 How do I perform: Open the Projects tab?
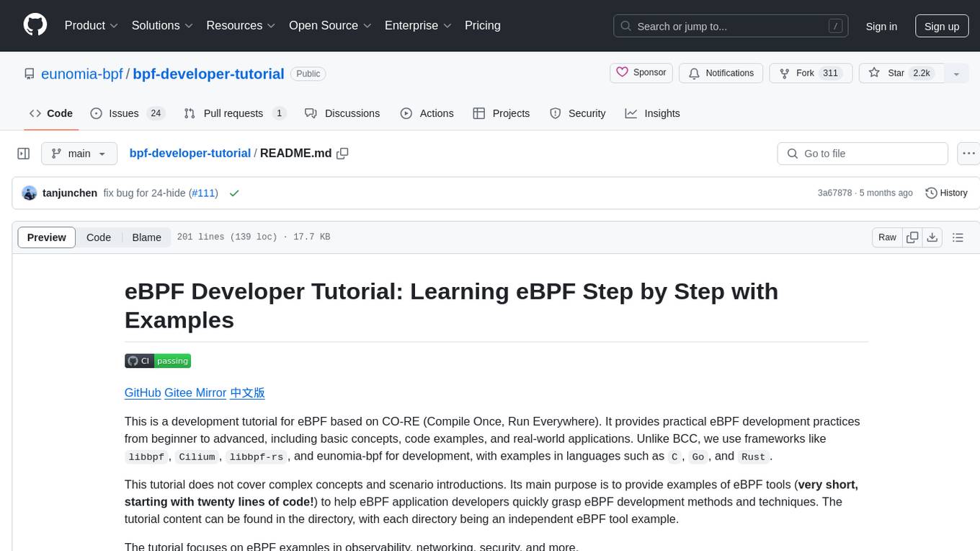coord(502,113)
